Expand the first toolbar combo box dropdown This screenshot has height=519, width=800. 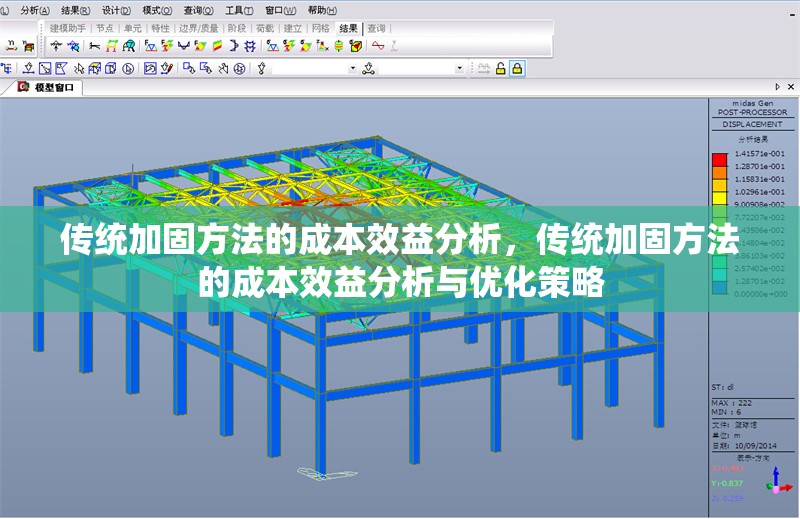pyautogui.click(x=352, y=68)
